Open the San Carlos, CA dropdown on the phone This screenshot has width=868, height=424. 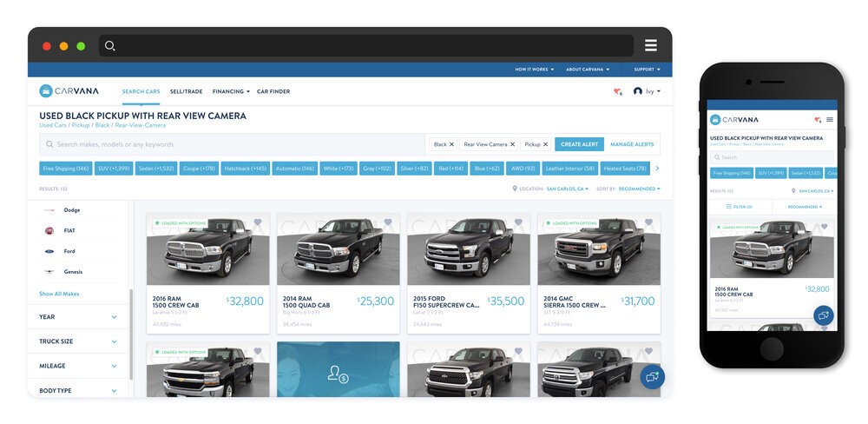coord(816,190)
